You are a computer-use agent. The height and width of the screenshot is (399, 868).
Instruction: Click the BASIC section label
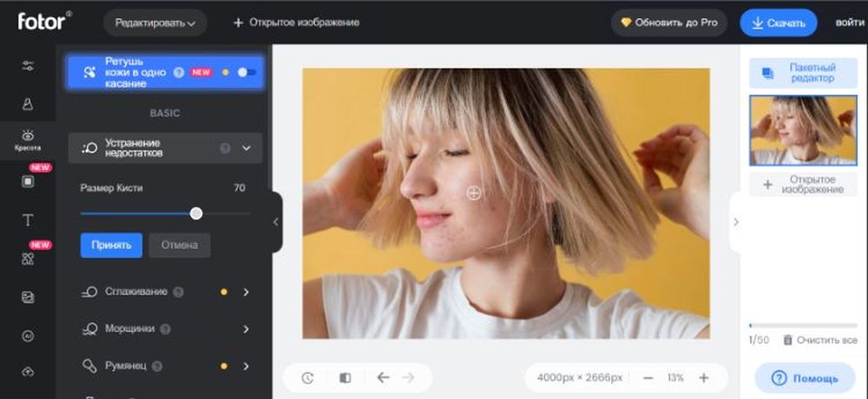pyautogui.click(x=165, y=113)
